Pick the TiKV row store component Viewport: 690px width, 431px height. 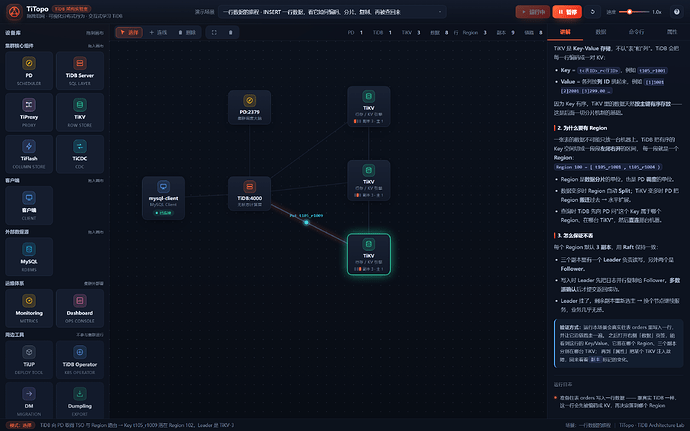[80, 112]
